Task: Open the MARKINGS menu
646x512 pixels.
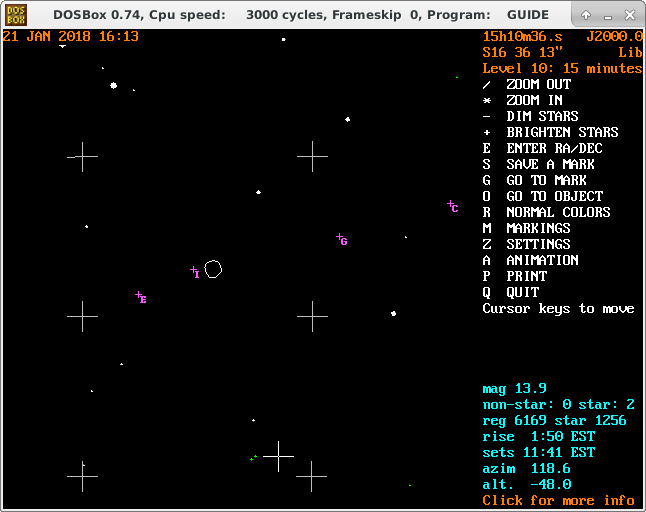Action: pyautogui.click(x=538, y=229)
